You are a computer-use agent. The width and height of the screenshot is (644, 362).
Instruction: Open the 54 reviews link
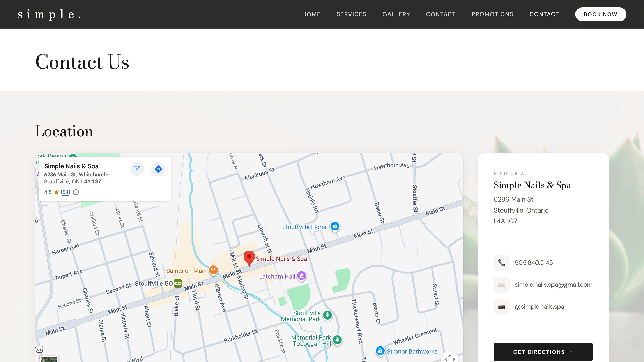[x=65, y=192]
